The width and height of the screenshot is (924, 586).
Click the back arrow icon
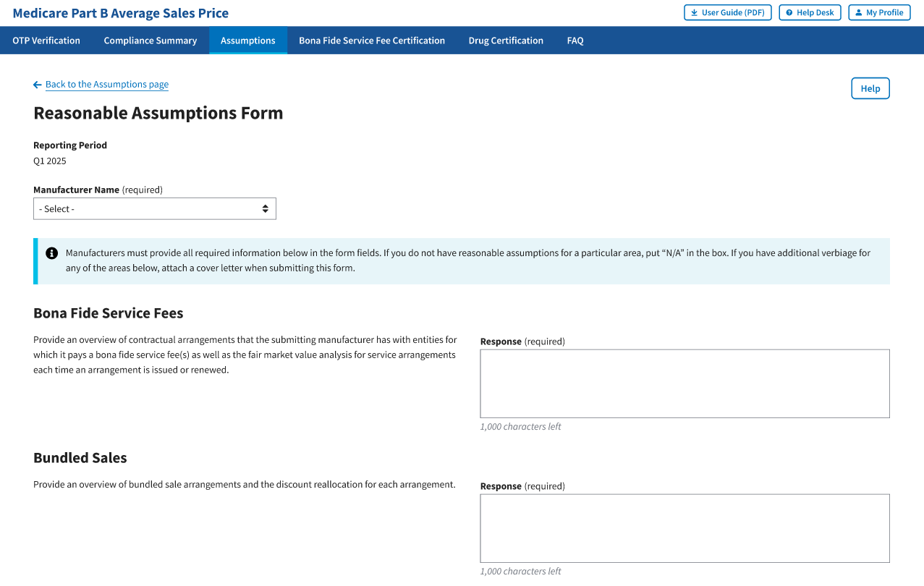pyautogui.click(x=38, y=85)
